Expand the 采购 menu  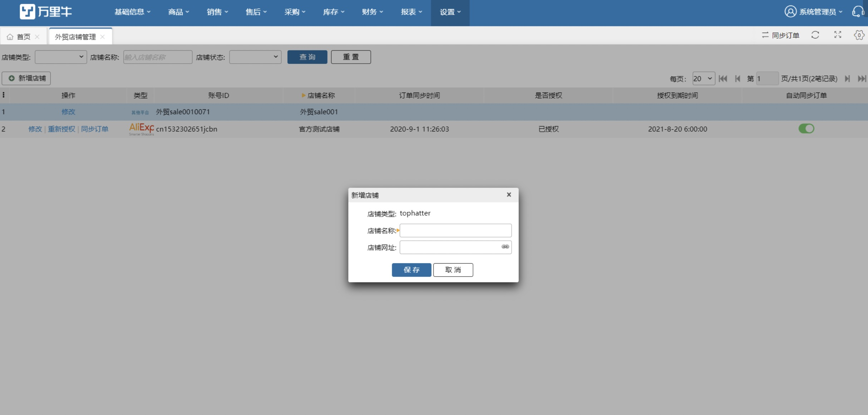295,12
